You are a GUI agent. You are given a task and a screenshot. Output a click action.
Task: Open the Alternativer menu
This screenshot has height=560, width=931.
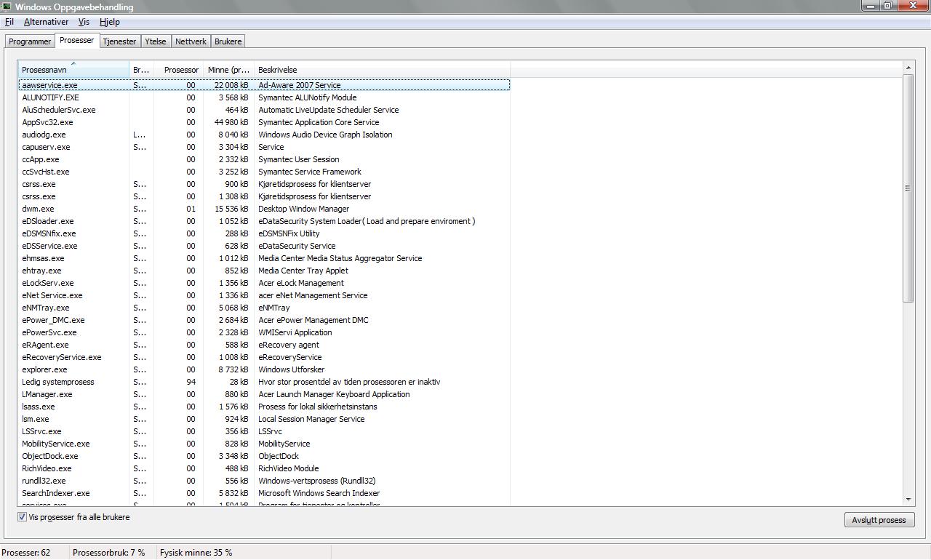46,22
